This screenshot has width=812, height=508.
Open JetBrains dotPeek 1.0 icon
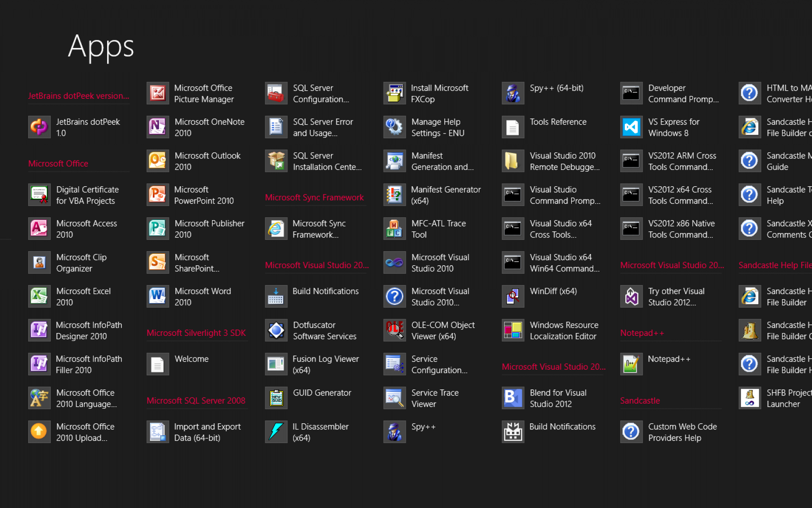[x=39, y=127]
